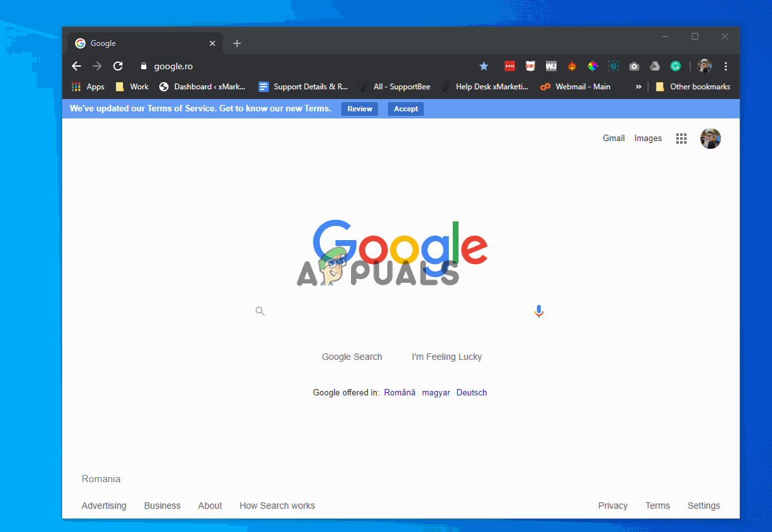
Task: Click the browser back arrow
Action: 76,66
